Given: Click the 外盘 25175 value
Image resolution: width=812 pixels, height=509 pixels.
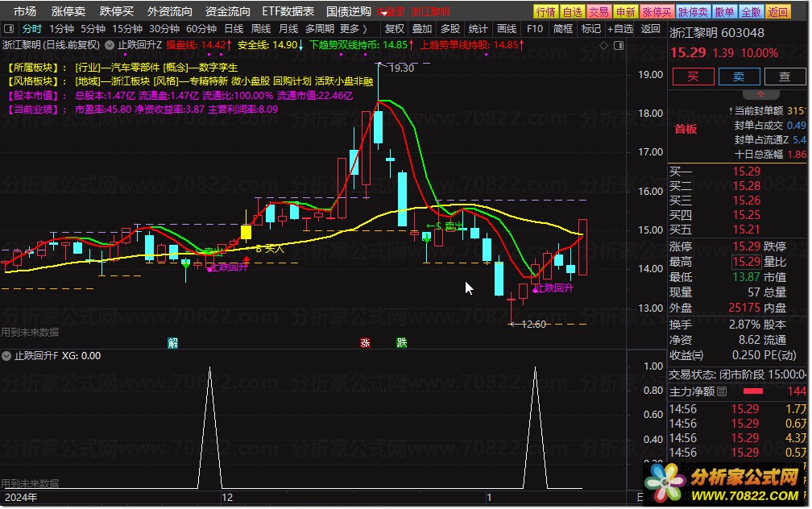Looking at the screenshot, I should (744, 308).
